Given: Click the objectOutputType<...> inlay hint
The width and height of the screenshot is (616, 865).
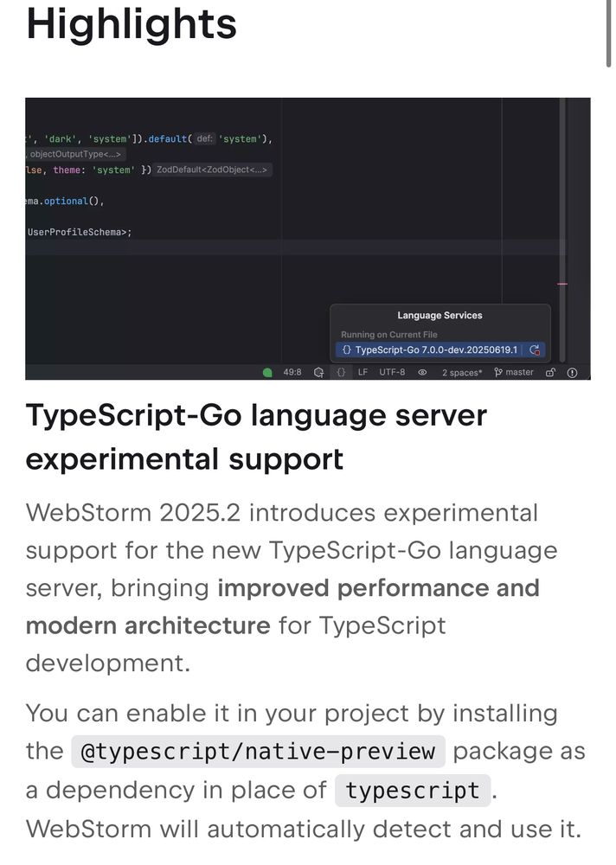Looking at the screenshot, I should (75, 154).
